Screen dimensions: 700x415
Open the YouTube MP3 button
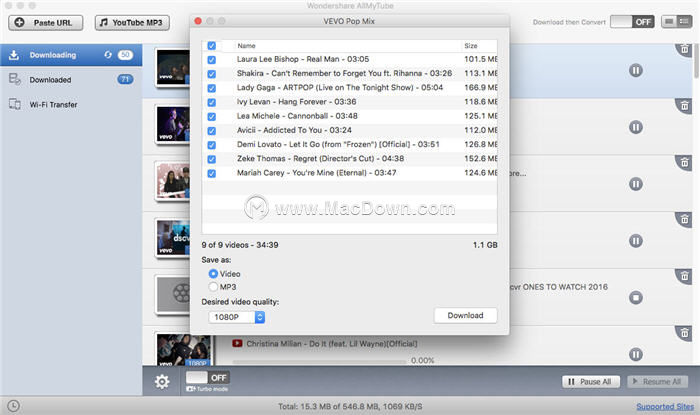coord(132,22)
